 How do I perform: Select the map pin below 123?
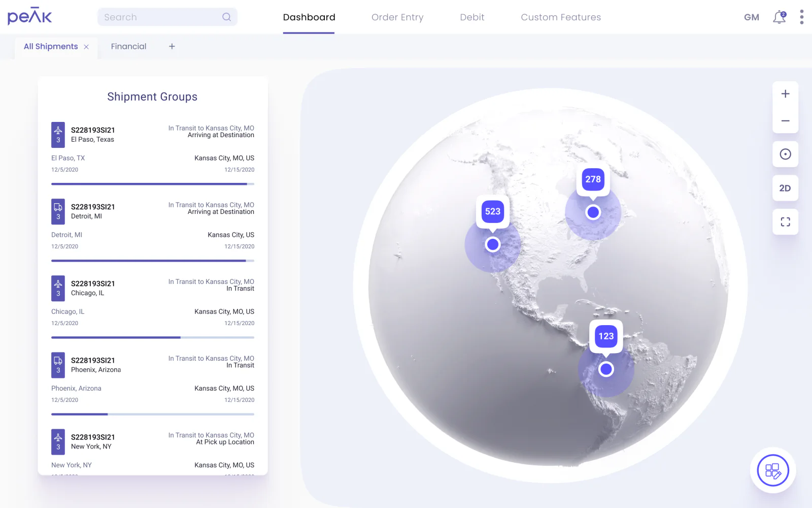point(606,369)
